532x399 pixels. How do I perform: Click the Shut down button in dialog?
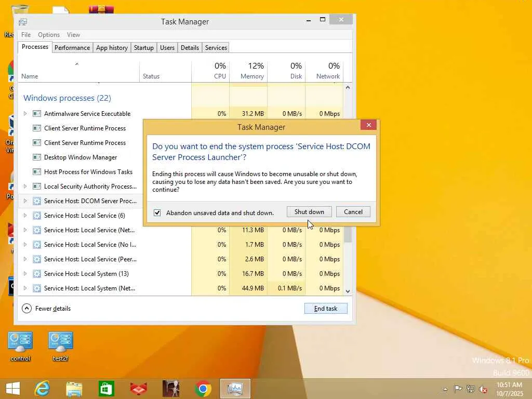pos(309,212)
